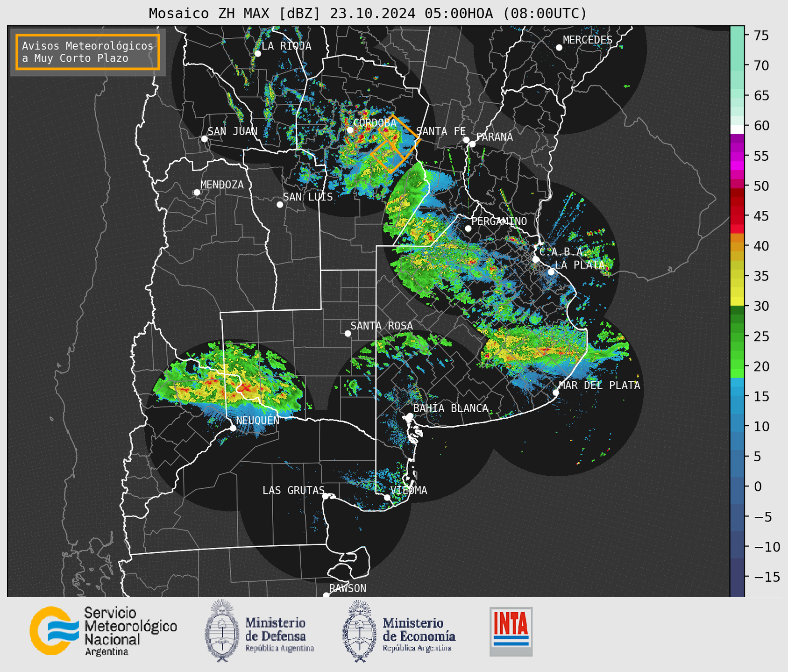Click the Servicio Meteorológico Nacional logo
788x672 pixels.
pyautogui.click(x=103, y=631)
